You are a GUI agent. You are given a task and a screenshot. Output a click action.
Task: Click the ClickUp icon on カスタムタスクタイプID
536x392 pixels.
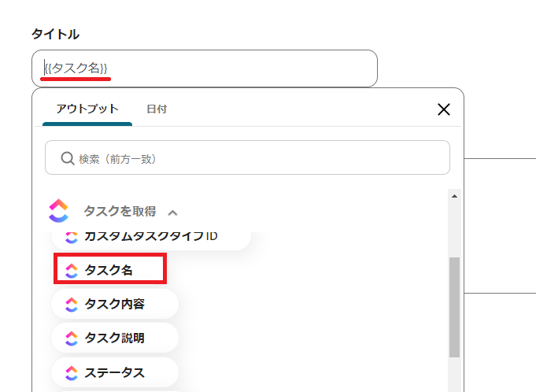click(72, 236)
